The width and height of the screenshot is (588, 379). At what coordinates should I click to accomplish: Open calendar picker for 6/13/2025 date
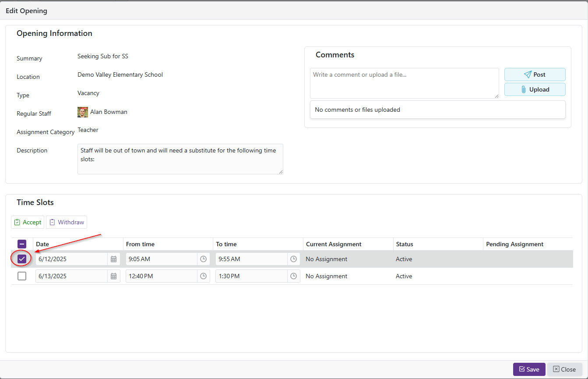[114, 276]
